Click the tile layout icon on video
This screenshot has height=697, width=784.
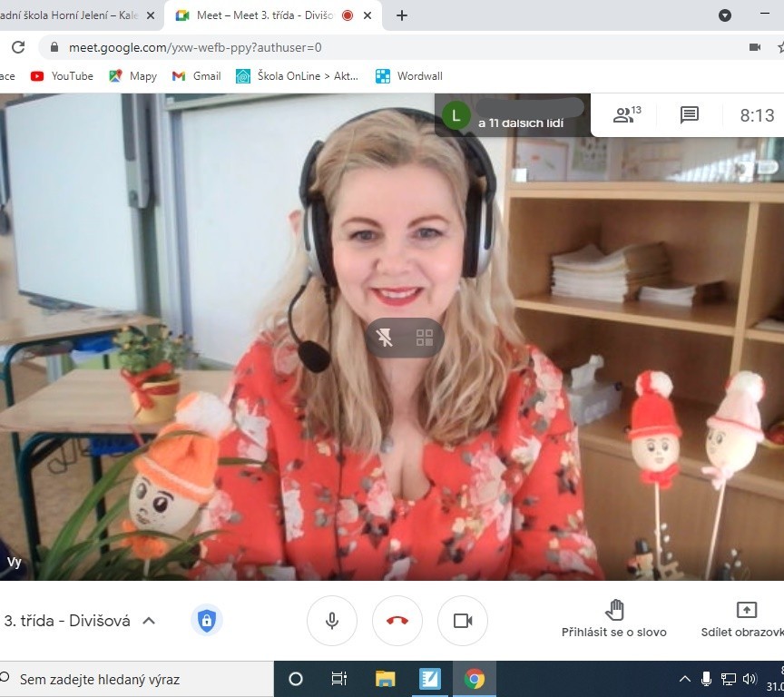(425, 339)
